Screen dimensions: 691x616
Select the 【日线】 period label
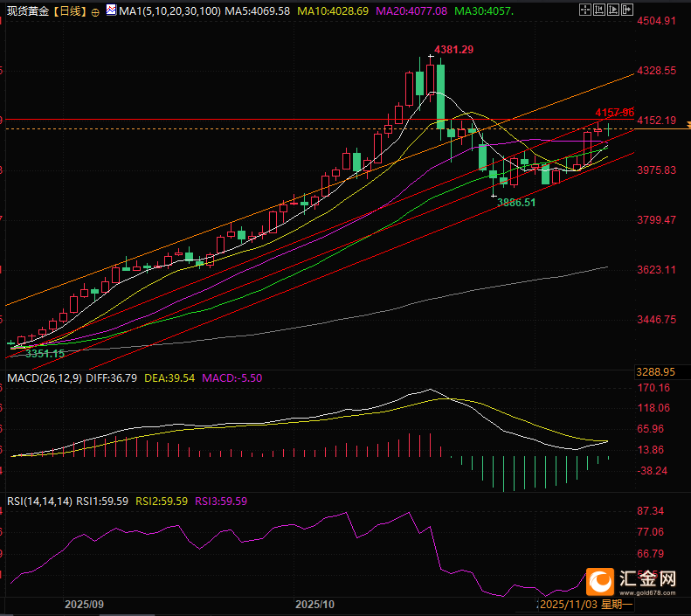point(70,11)
